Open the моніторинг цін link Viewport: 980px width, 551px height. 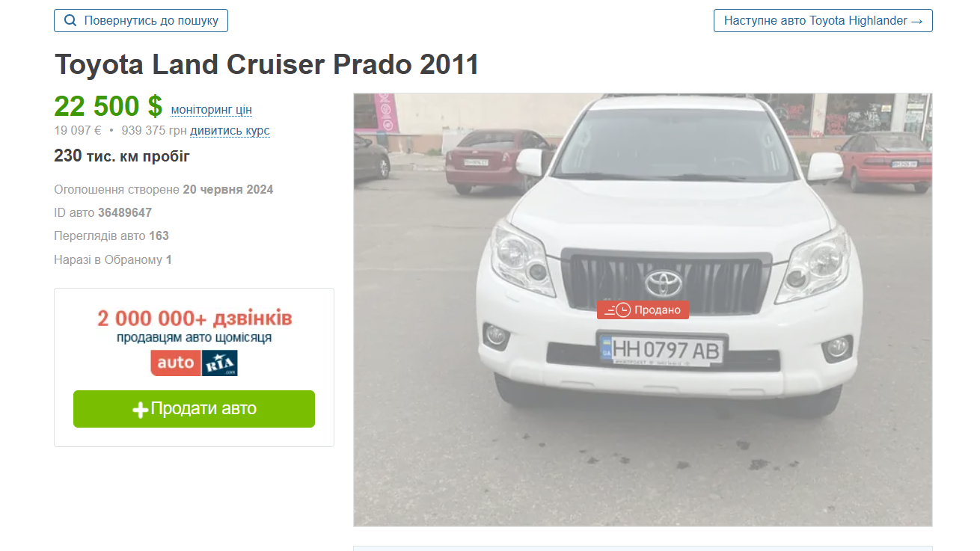pyautogui.click(x=212, y=110)
